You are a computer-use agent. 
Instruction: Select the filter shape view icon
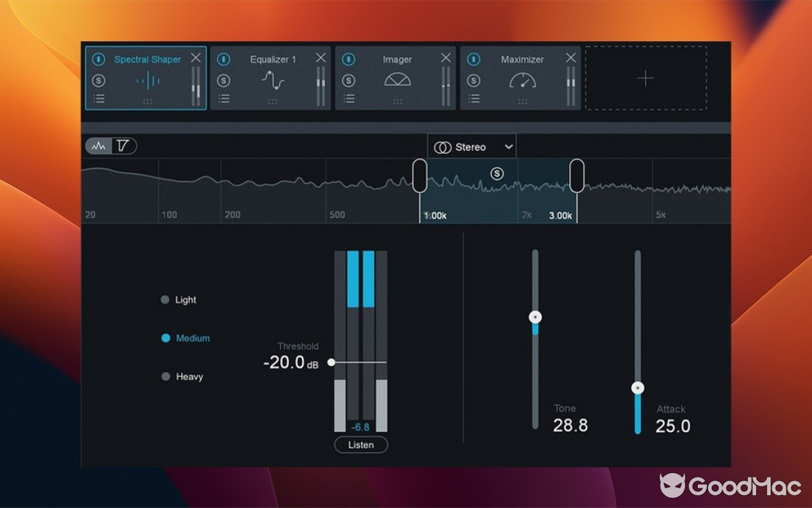click(x=122, y=146)
